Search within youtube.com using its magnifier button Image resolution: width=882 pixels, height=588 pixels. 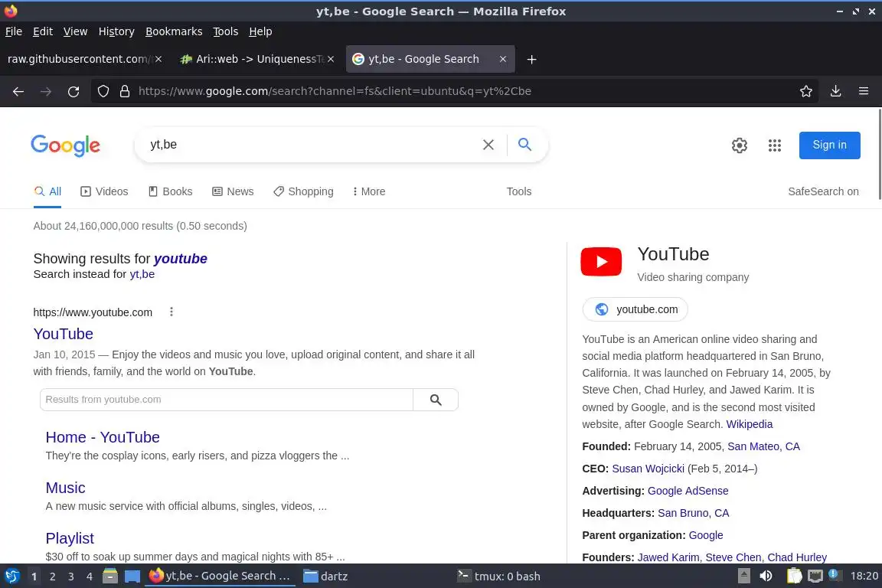436,400
